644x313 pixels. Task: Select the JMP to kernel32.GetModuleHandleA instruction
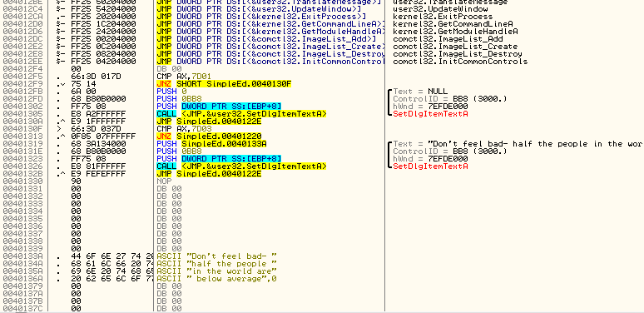click(x=270, y=32)
